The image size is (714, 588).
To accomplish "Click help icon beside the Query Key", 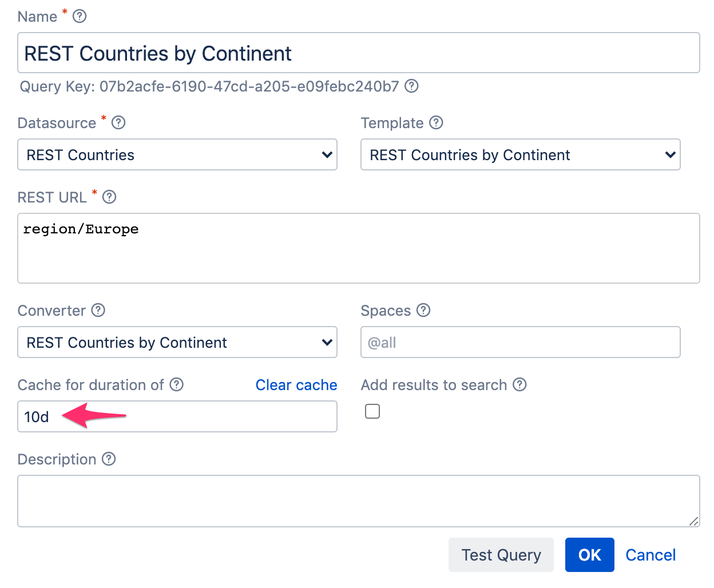I will (x=411, y=86).
